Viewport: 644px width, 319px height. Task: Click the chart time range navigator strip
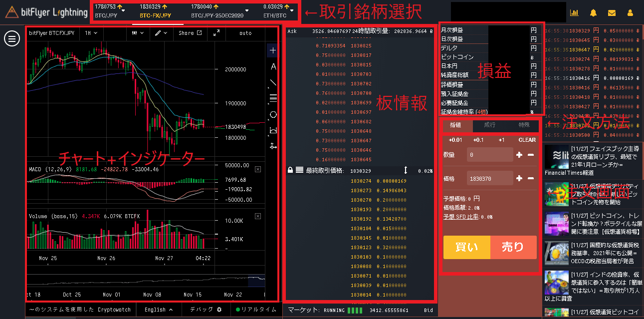click(147, 281)
